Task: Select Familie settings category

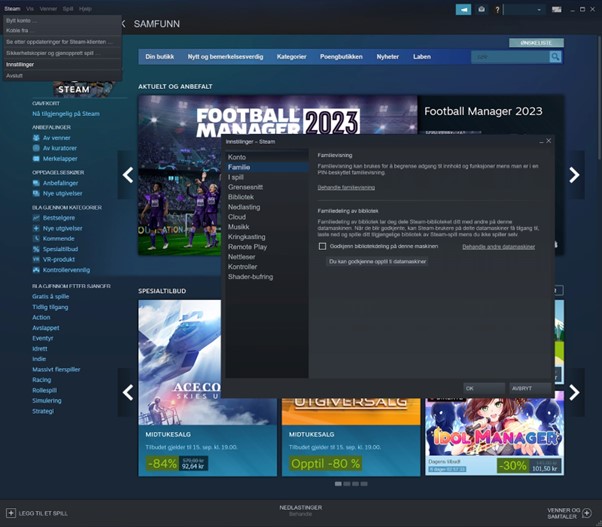Action: click(x=266, y=167)
